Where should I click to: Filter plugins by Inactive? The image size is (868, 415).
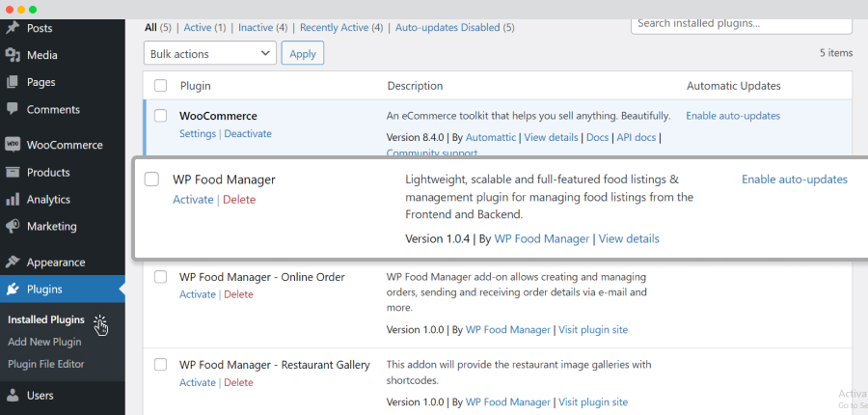pyautogui.click(x=256, y=27)
